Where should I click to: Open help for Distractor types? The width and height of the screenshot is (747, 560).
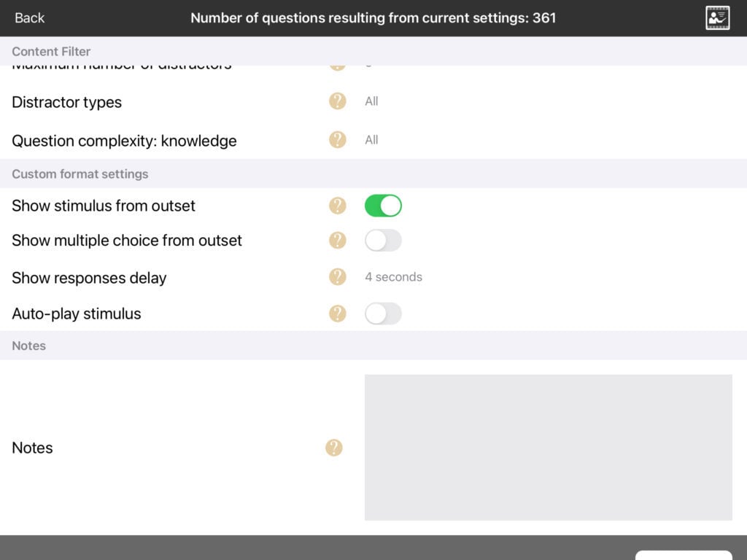(337, 101)
